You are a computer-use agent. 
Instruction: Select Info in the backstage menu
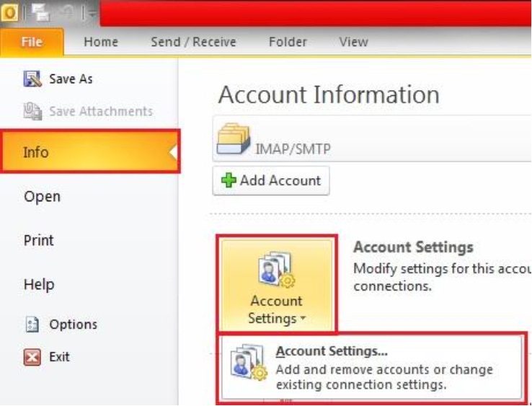tap(90, 151)
